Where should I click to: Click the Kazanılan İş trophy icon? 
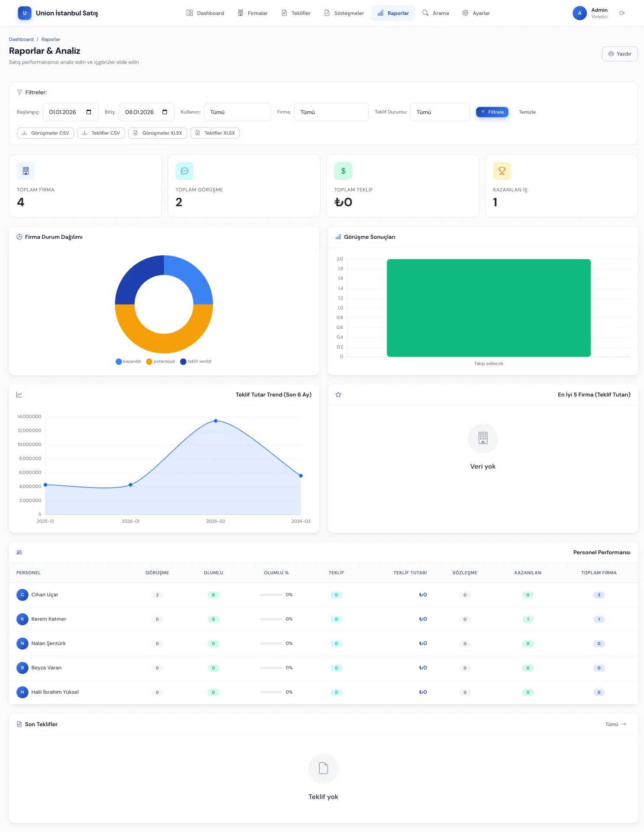(502, 171)
